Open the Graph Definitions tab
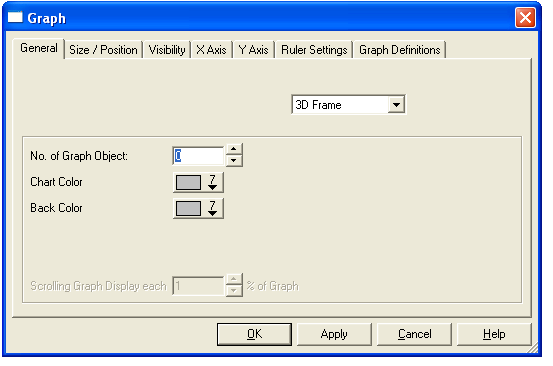 (400, 50)
